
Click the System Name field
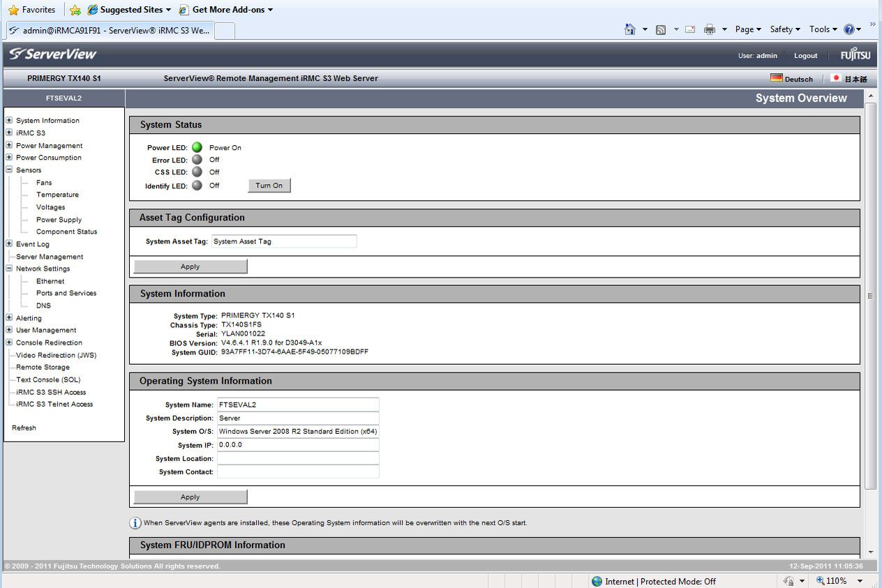[x=298, y=405]
